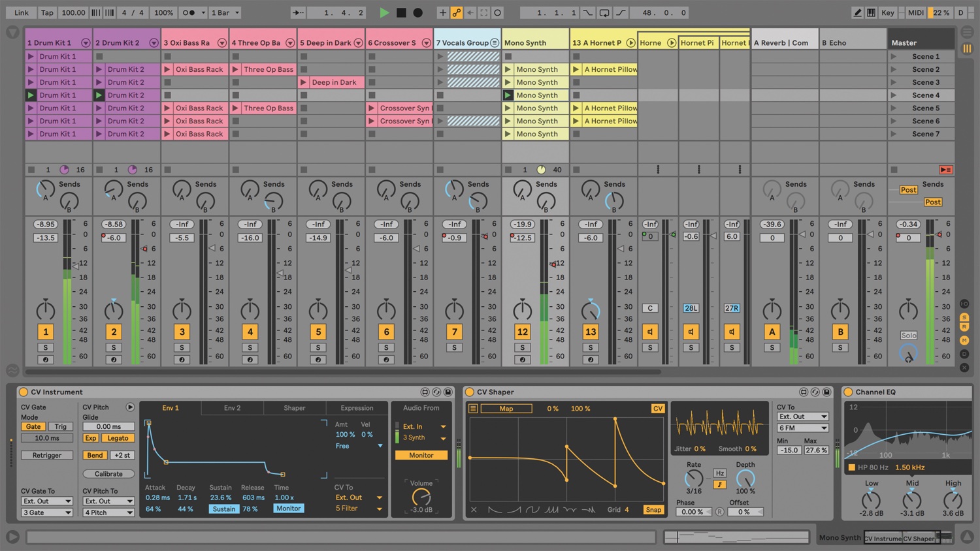
Task: Launch the Scene 4 play icon
Action: coord(894,95)
